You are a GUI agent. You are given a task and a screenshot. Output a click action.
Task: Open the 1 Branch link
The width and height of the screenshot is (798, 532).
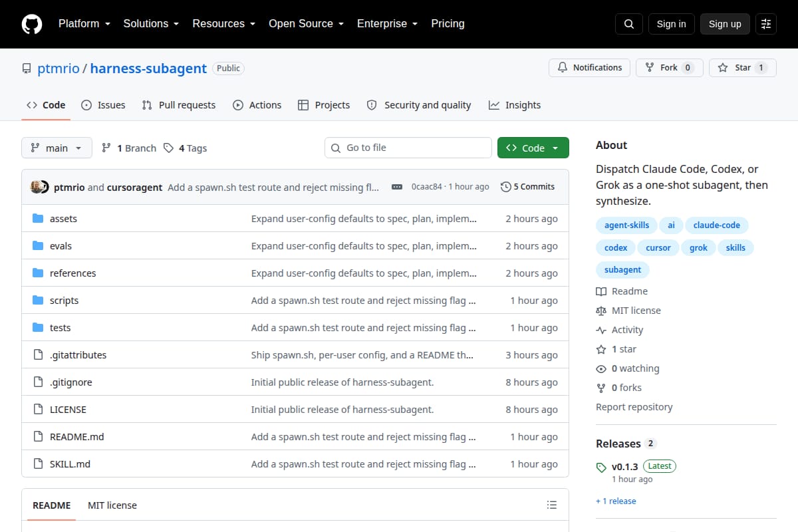click(x=129, y=148)
